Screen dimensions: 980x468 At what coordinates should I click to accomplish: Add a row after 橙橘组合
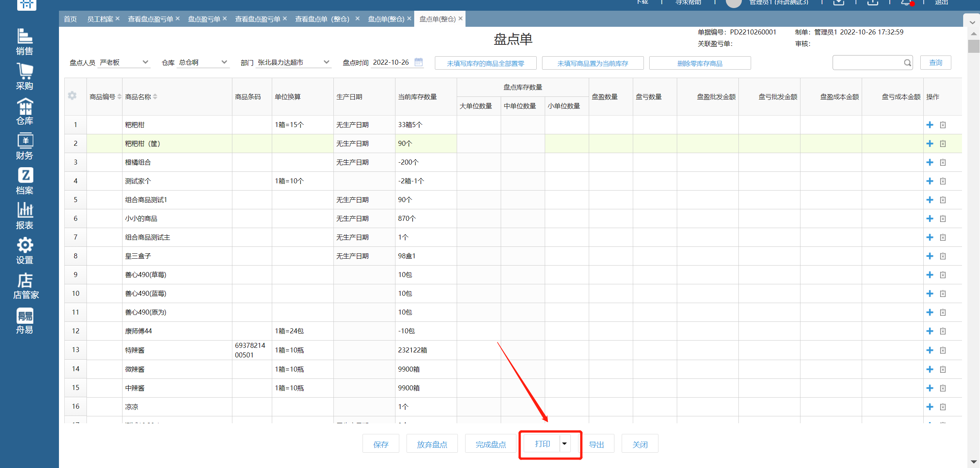point(930,162)
